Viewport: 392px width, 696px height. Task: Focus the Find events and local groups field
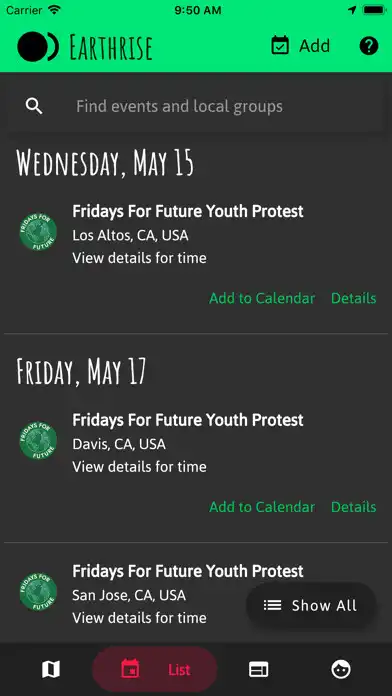pyautogui.click(x=196, y=107)
